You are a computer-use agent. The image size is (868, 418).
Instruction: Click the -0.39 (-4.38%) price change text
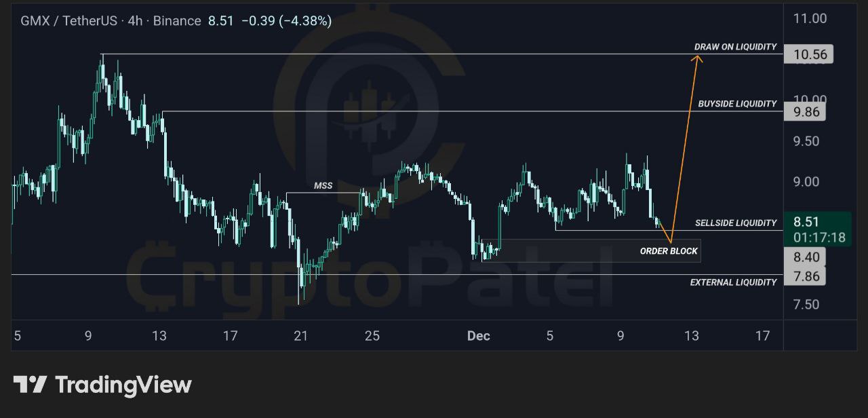click(286, 21)
